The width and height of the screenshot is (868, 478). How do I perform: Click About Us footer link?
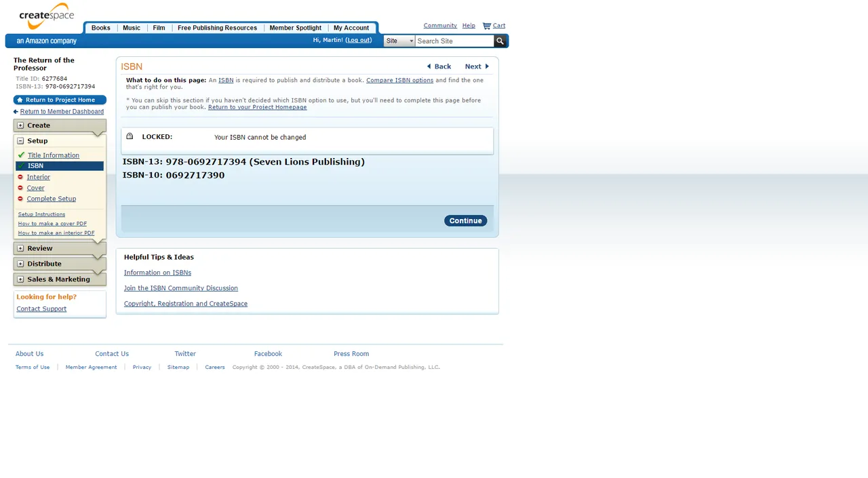(29, 354)
